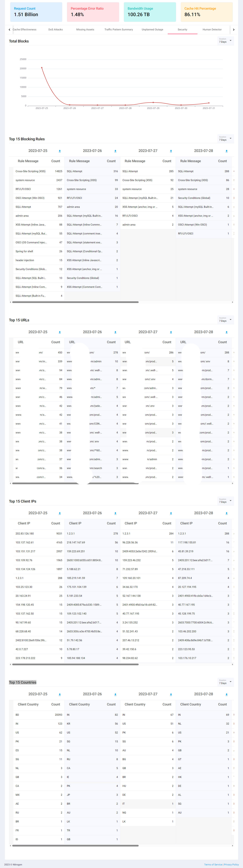Screen dimensions: 243x868
Task: Select client IP 96.228.56.36
Action: pos(130,543)
